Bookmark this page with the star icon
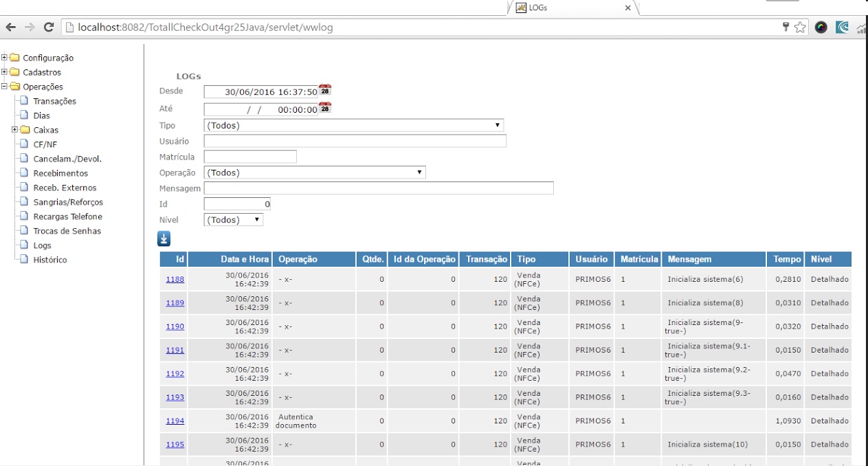This screenshot has width=868, height=466. click(x=801, y=27)
